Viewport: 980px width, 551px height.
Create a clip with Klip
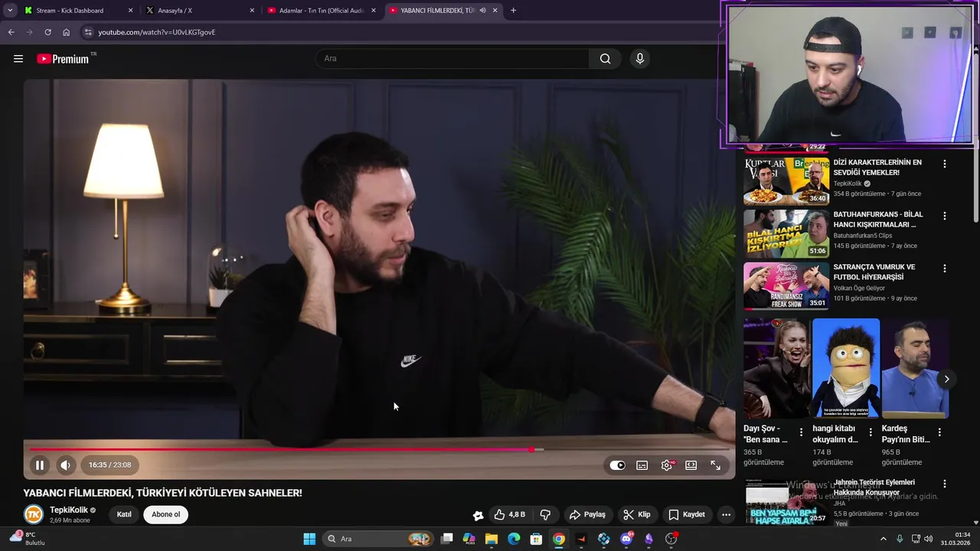637,514
